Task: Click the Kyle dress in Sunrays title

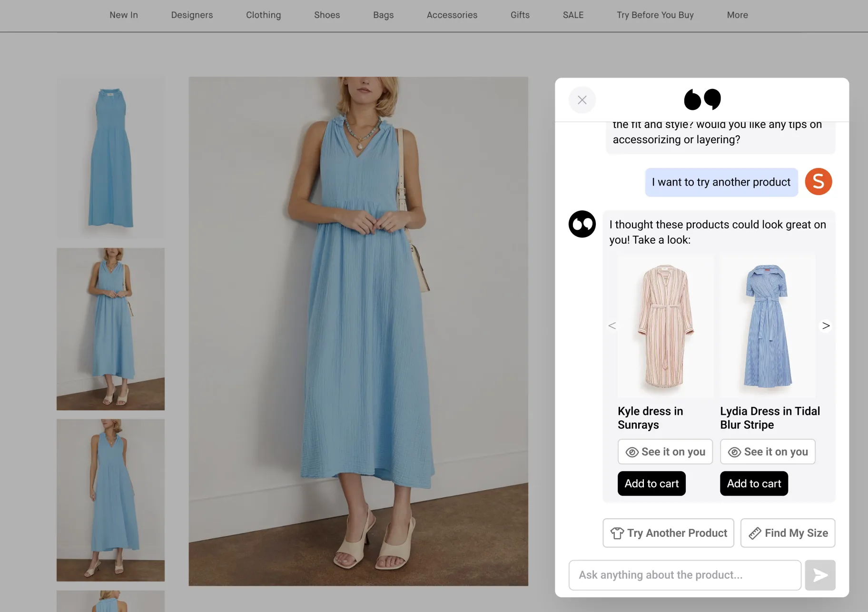Action: click(650, 418)
